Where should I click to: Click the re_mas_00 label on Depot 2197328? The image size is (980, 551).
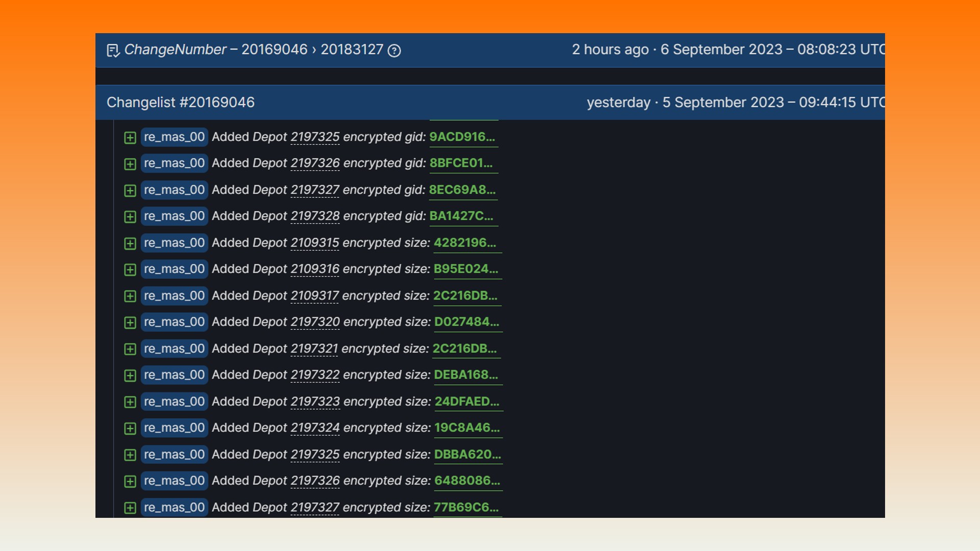(174, 216)
